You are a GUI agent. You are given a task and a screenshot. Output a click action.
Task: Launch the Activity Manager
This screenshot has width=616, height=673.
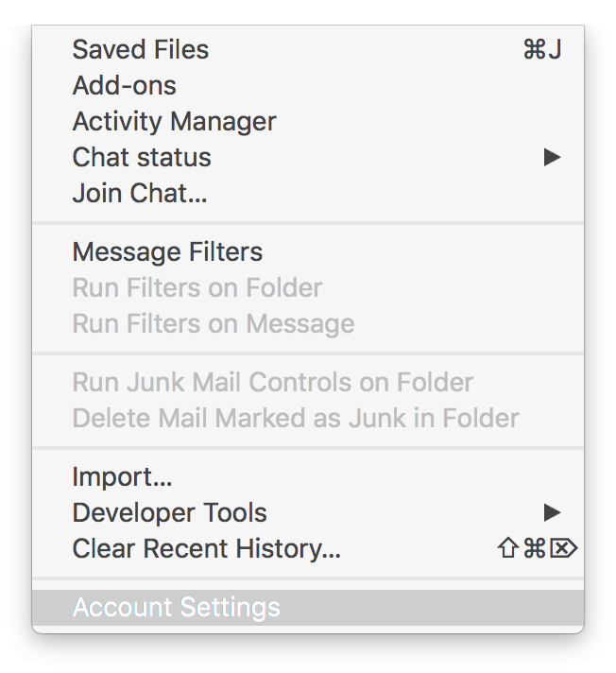point(308,122)
